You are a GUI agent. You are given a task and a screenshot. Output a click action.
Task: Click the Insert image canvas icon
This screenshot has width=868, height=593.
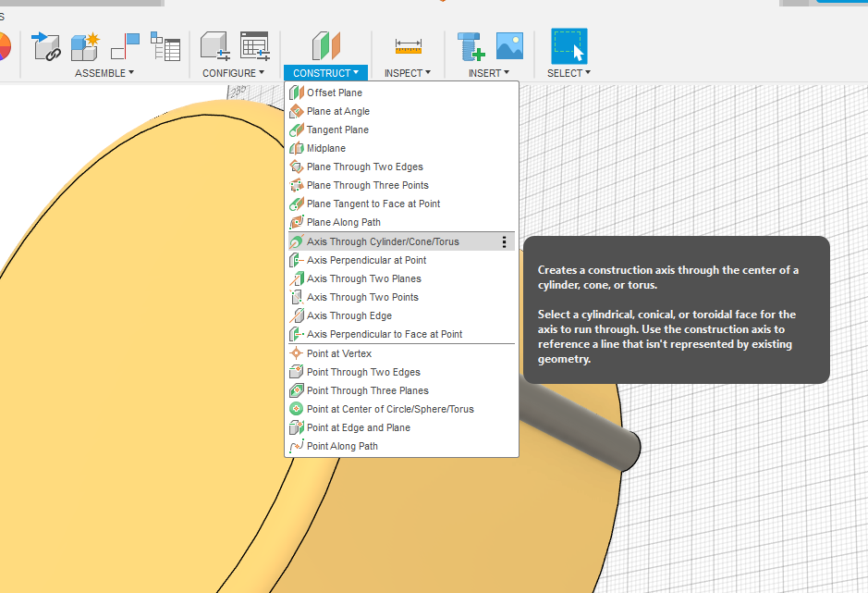(x=509, y=45)
